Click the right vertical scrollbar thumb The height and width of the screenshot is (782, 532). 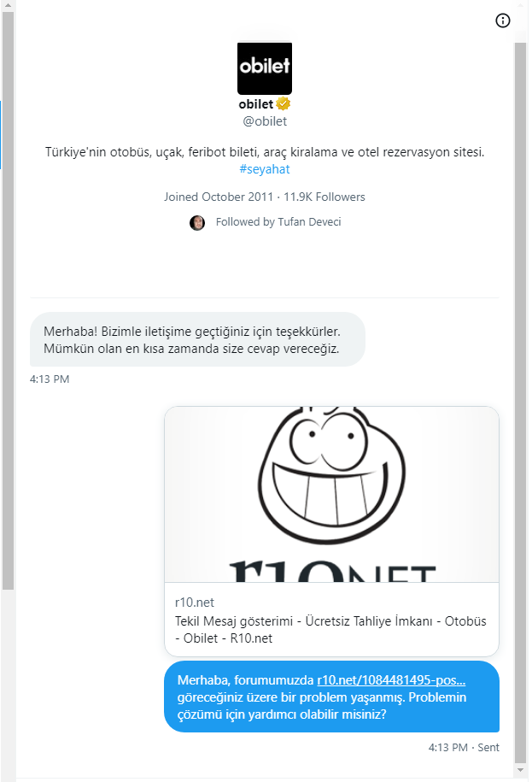pos(520,403)
